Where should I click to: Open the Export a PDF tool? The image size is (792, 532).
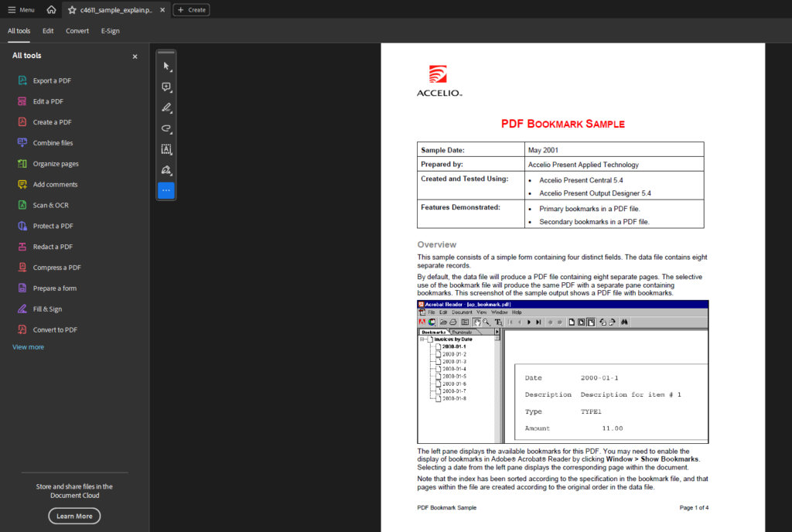pos(50,80)
